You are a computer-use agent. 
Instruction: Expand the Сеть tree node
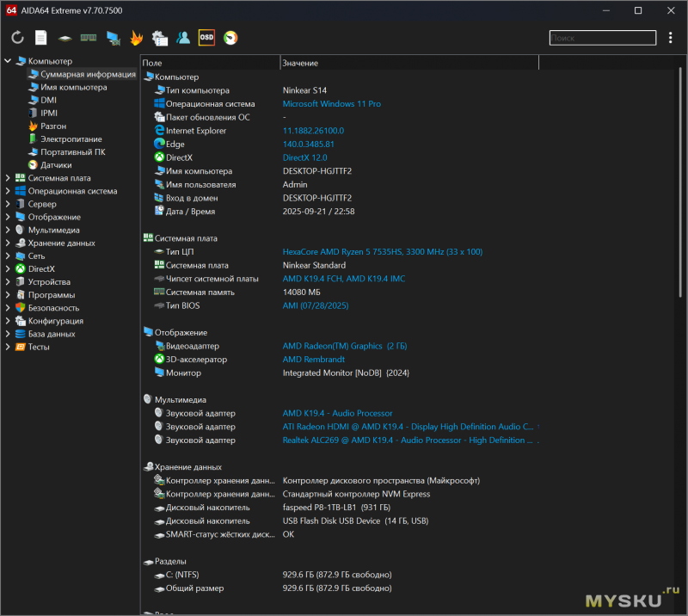(x=8, y=256)
